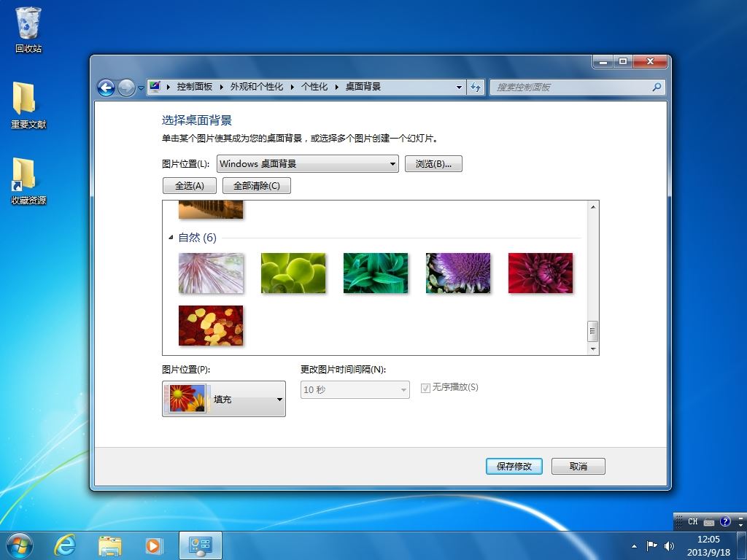Click the control panel icon in address bar
This screenshot has height=560, width=747.
[x=155, y=87]
